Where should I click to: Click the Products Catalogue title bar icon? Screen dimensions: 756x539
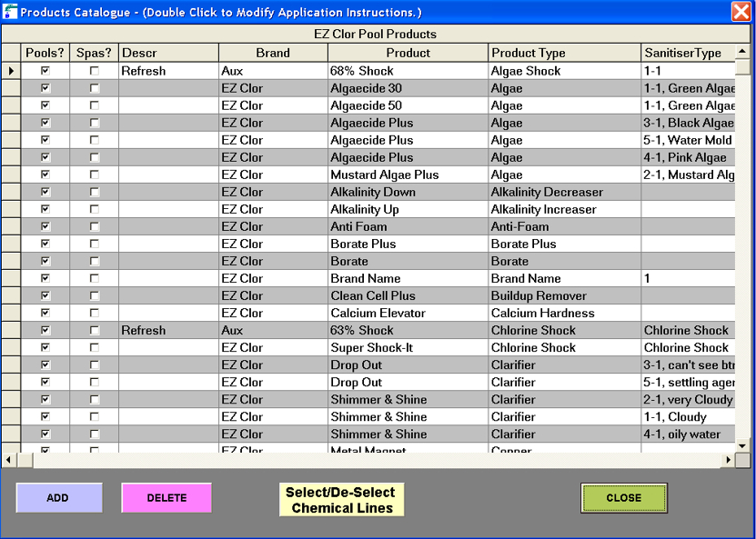[x=10, y=12]
